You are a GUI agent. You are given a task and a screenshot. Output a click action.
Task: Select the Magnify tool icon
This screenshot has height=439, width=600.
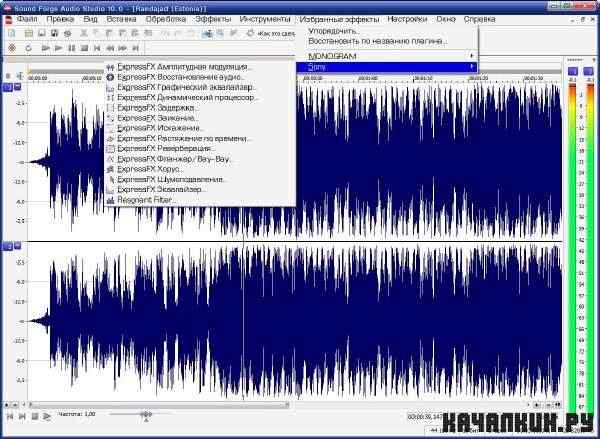point(220,33)
